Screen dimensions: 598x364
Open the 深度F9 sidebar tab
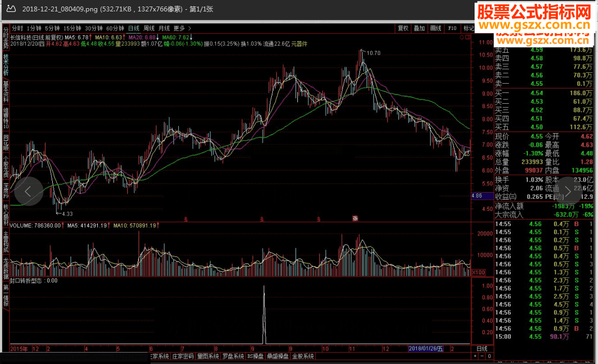6,191
